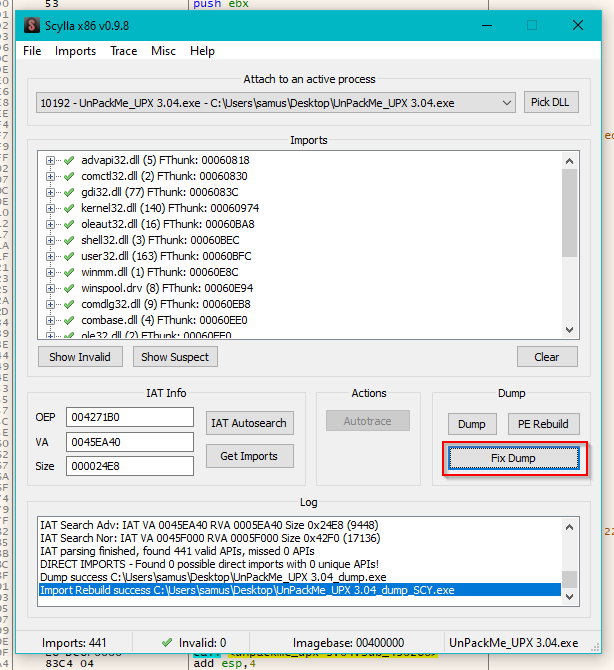The image size is (614, 670).
Task: Expand the oleaut32.dll import node
Action: click(50, 224)
